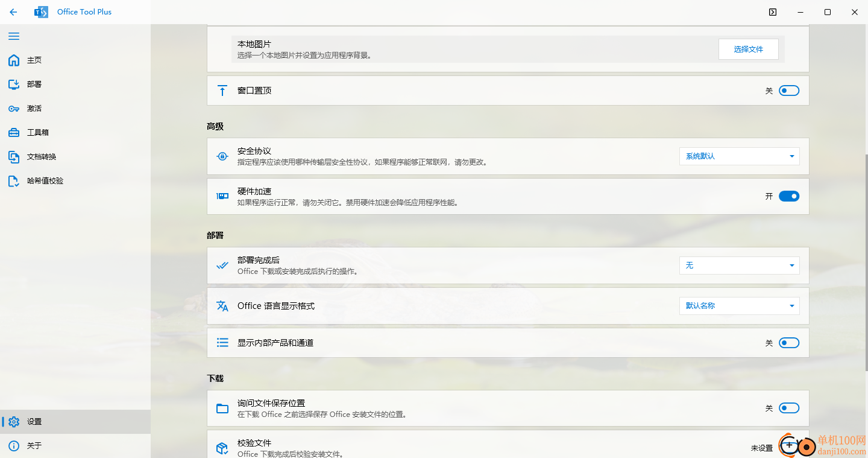Click the document convert icon beside 文档转换
The image size is (868, 458).
click(x=14, y=157)
